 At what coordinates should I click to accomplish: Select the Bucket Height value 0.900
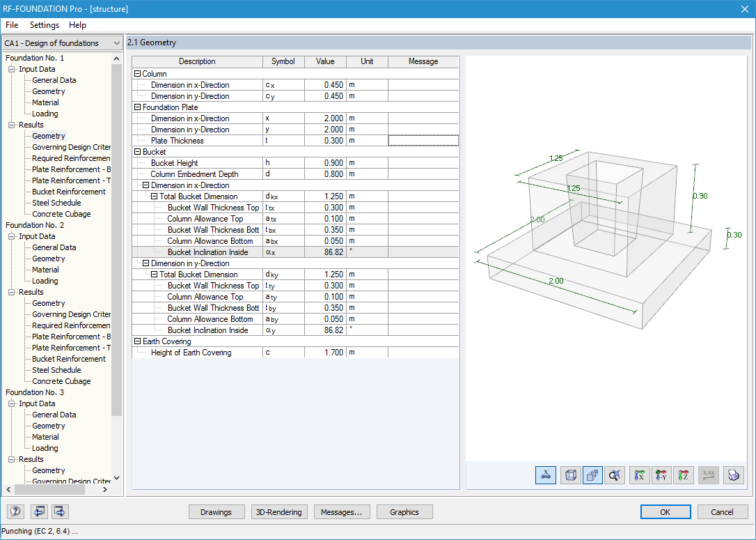[x=326, y=162]
